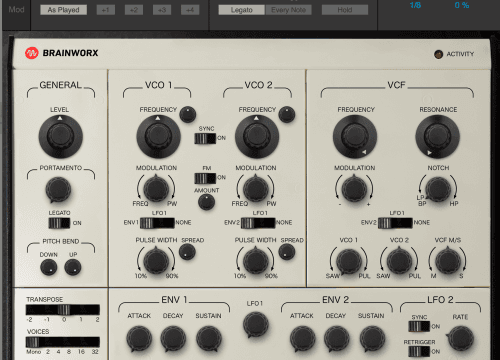The height and width of the screenshot is (360, 500).
Task: Click VCO 1 fine-tune small knob
Action: click(188, 114)
